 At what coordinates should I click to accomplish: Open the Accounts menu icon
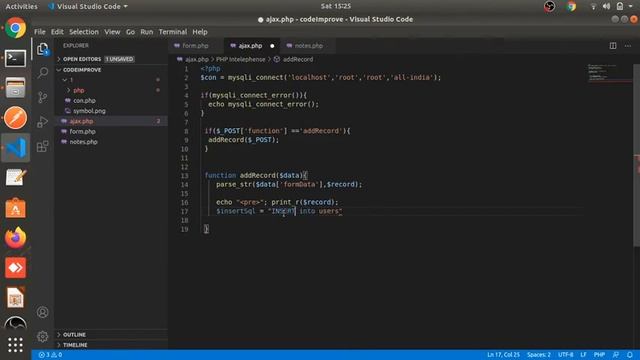coord(42,312)
